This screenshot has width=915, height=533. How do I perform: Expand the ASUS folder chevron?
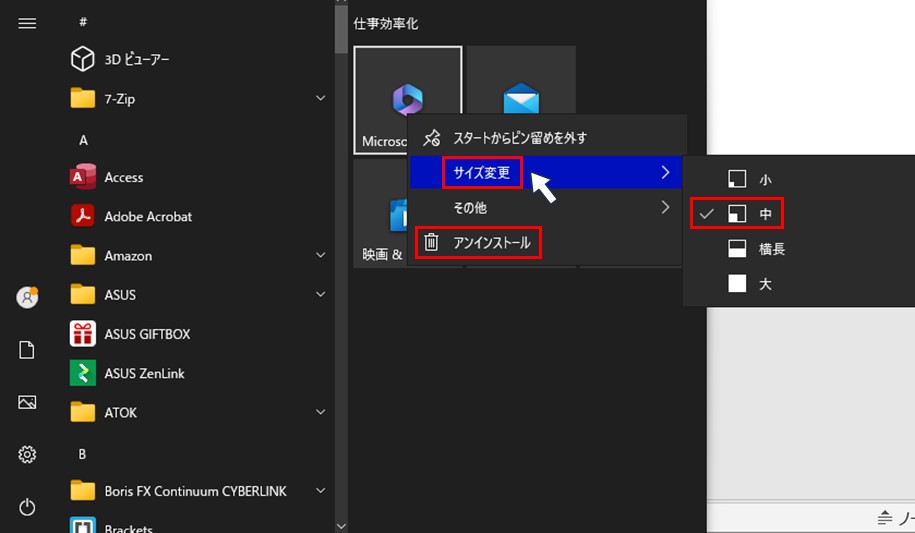point(320,294)
